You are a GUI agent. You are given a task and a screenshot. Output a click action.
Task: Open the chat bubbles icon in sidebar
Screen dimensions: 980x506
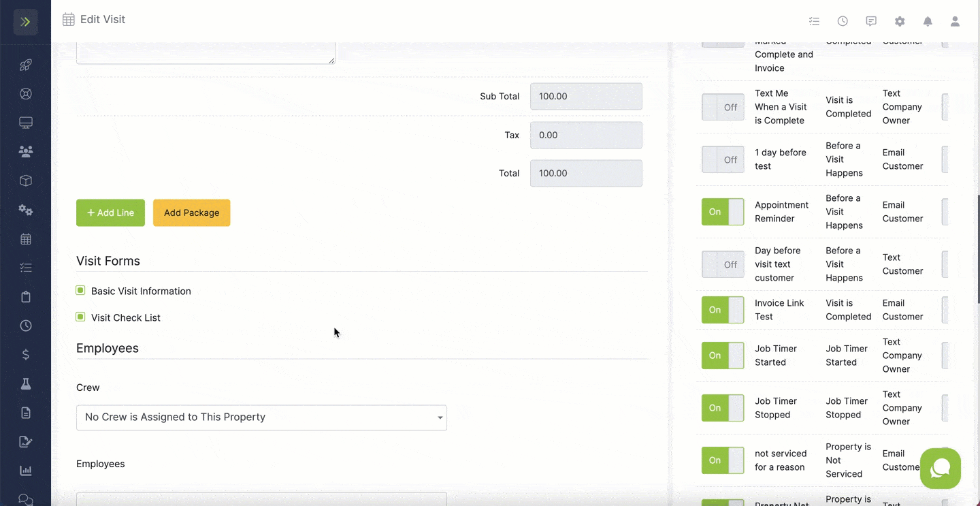coord(25,499)
